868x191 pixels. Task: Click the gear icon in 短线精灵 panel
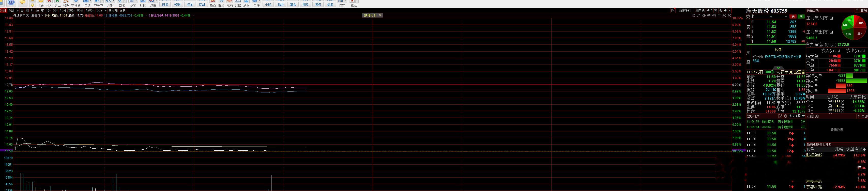(785, 116)
